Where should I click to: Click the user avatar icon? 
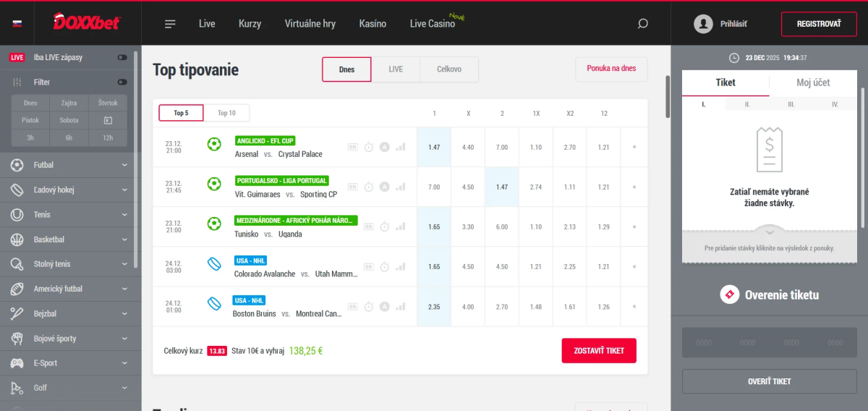coord(703,24)
